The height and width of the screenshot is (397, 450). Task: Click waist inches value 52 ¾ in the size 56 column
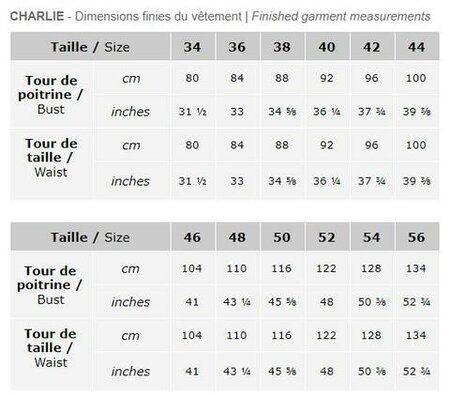[x=417, y=371]
